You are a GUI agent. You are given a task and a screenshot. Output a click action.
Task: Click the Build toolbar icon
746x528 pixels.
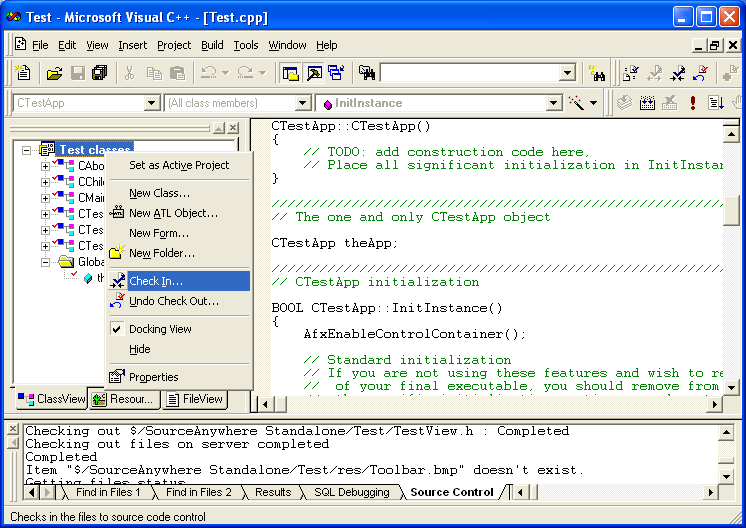(x=647, y=102)
